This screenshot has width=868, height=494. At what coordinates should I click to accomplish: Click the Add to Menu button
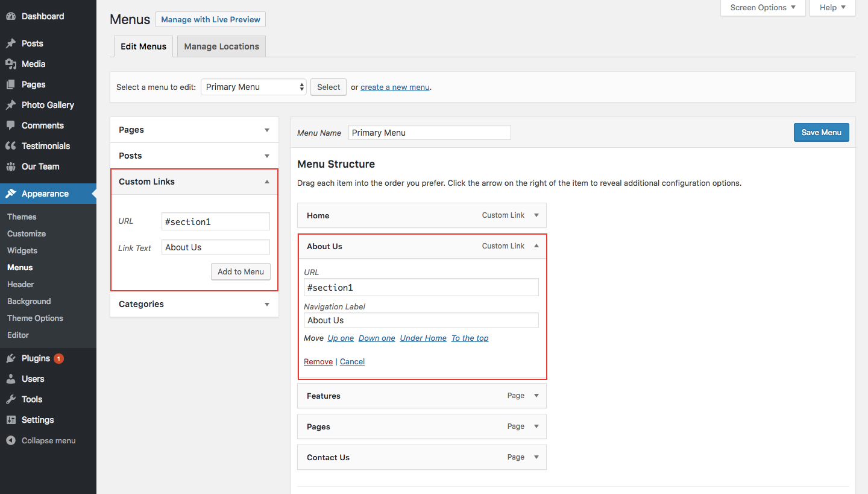tap(241, 271)
